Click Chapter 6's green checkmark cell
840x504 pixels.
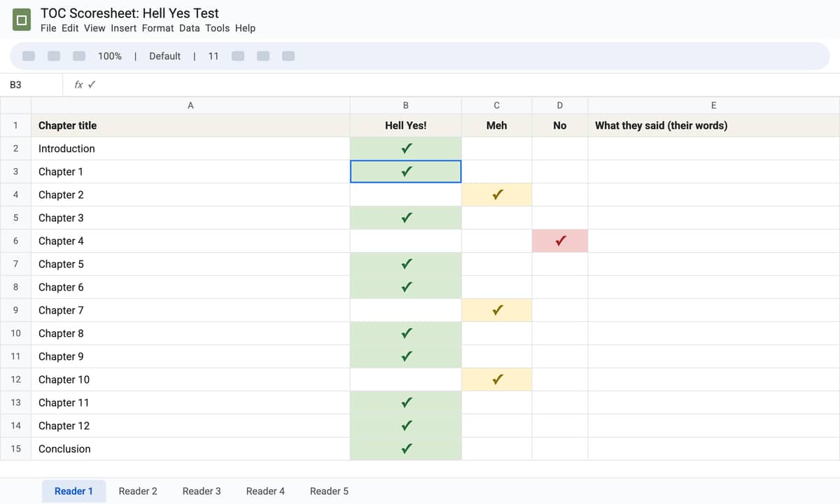point(406,287)
